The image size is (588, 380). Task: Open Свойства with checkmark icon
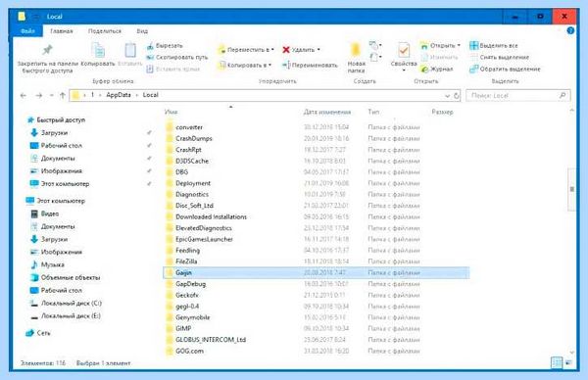(404, 56)
